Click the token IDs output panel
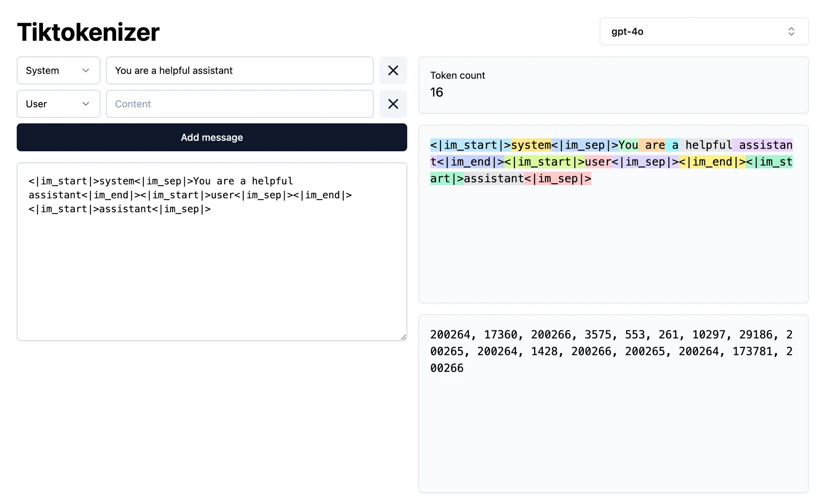The width and height of the screenshot is (820, 504). pyautogui.click(x=613, y=400)
